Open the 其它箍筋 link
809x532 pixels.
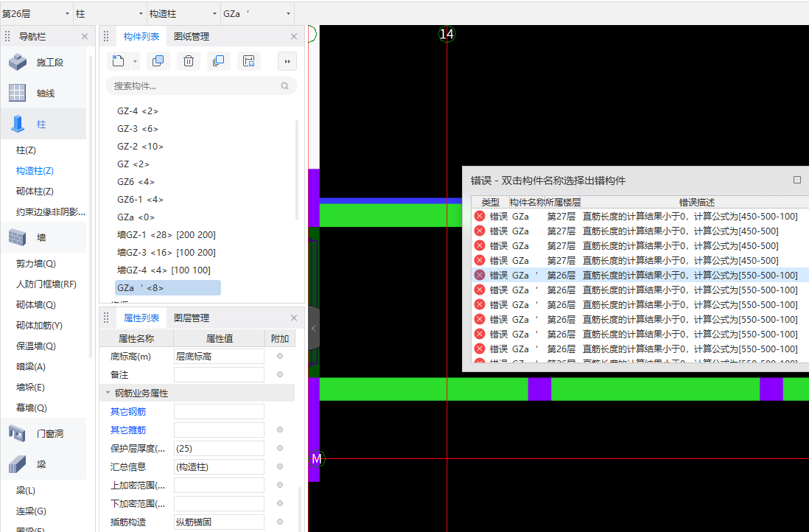(128, 430)
